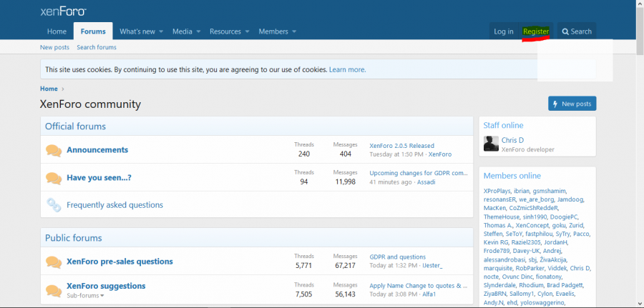Viewport: 644px width, 308px height.
Task: Click the XenForo author link under Announcements
Action: click(x=440, y=154)
